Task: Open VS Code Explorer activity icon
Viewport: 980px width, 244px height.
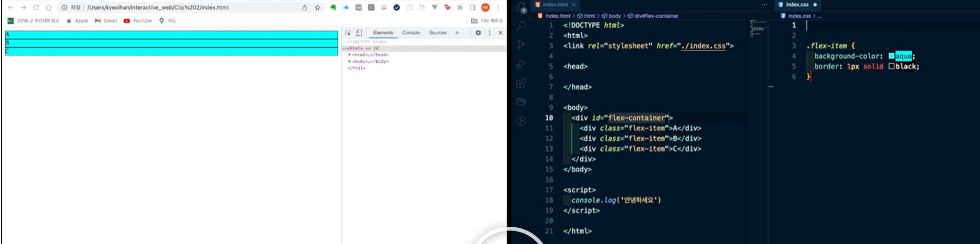Action: click(x=521, y=7)
